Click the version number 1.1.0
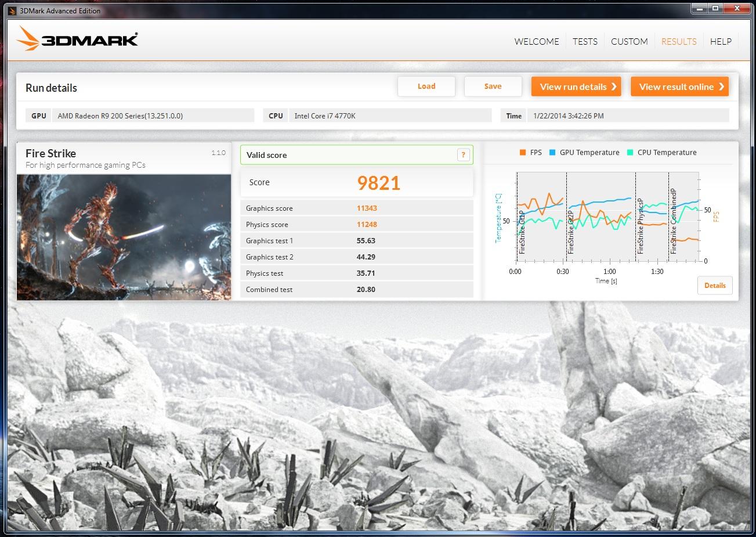This screenshot has width=756, height=537. 218,153
